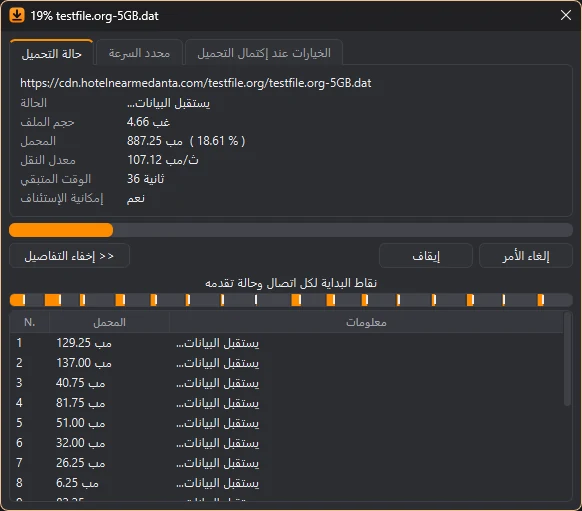Close the download dialog window
The image size is (582, 511).
[x=566, y=15]
